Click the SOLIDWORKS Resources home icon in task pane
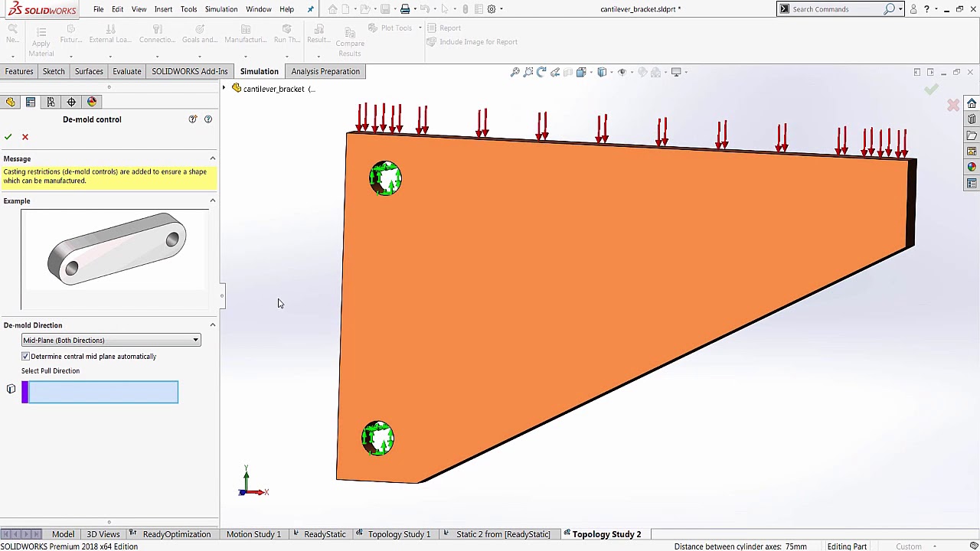This screenshot has height=551, width=980. click(x=972, y=103)
